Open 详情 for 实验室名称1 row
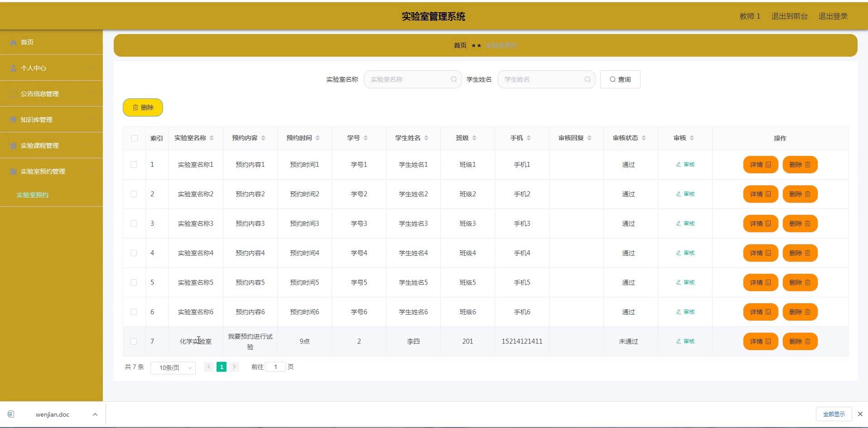Viewport: 868px width, 428px height. click(x=761, y=165)
